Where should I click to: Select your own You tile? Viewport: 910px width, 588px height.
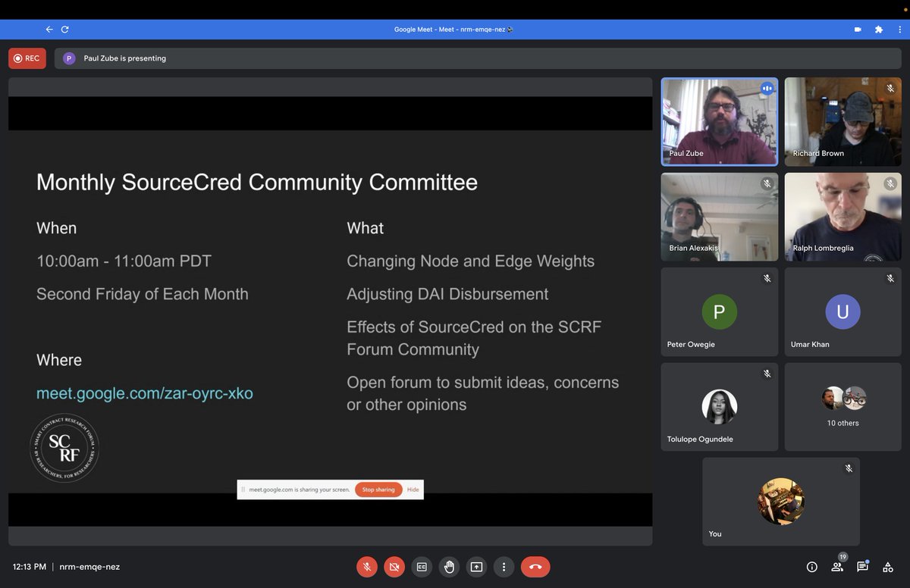pyautogui.click(x=780, y=502)
